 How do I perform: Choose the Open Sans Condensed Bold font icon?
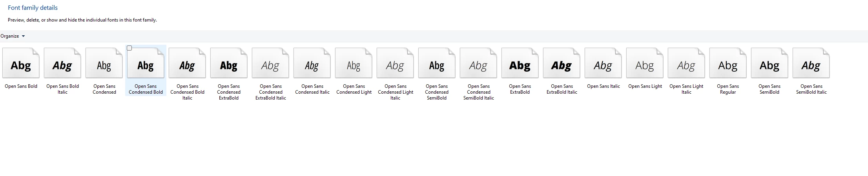[146, 63]
